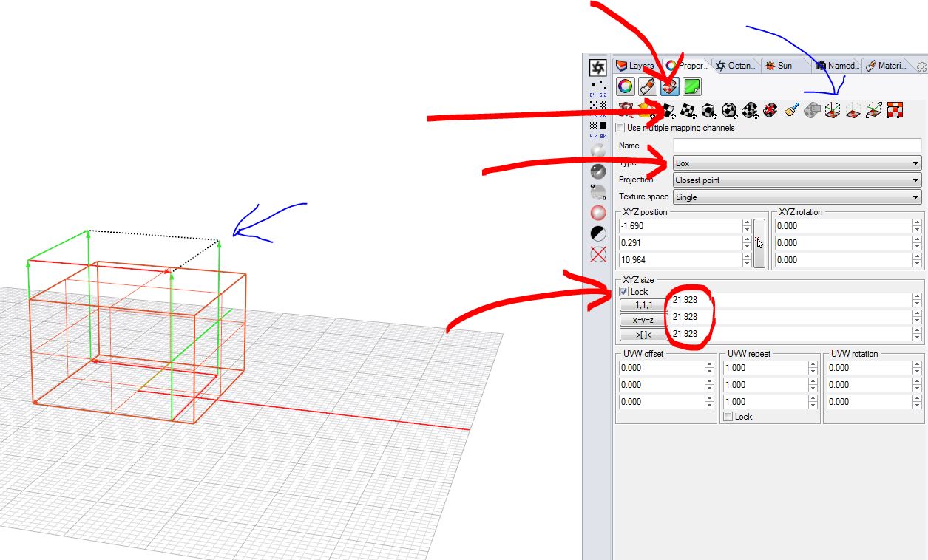Image resolution: width=928 pixels, height=560 pixels.
Task: Click the custom mapping duck icon
Action: click(x=646, y=111)
